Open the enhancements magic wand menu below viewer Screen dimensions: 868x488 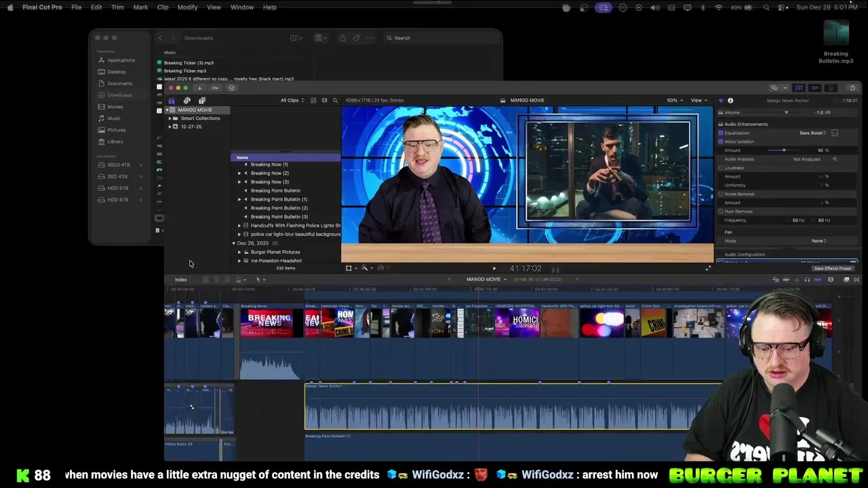[366, 268]
